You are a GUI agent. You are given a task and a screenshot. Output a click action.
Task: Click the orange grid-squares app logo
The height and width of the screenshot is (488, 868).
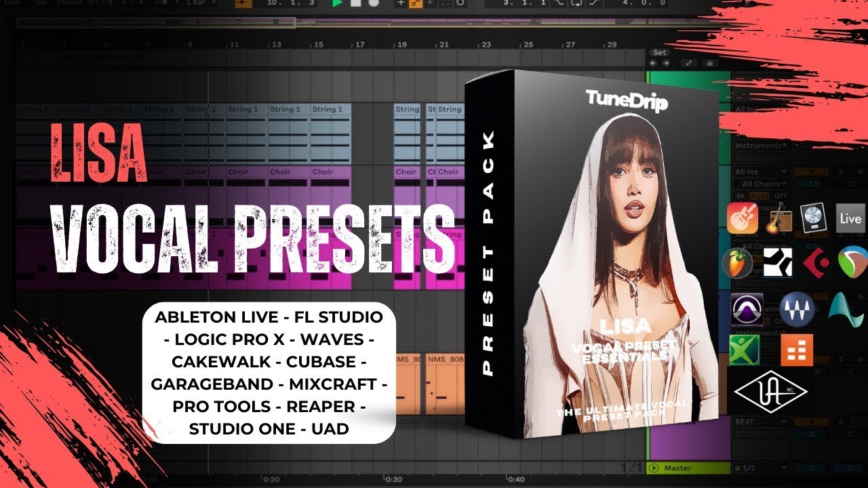click(797, 350)
